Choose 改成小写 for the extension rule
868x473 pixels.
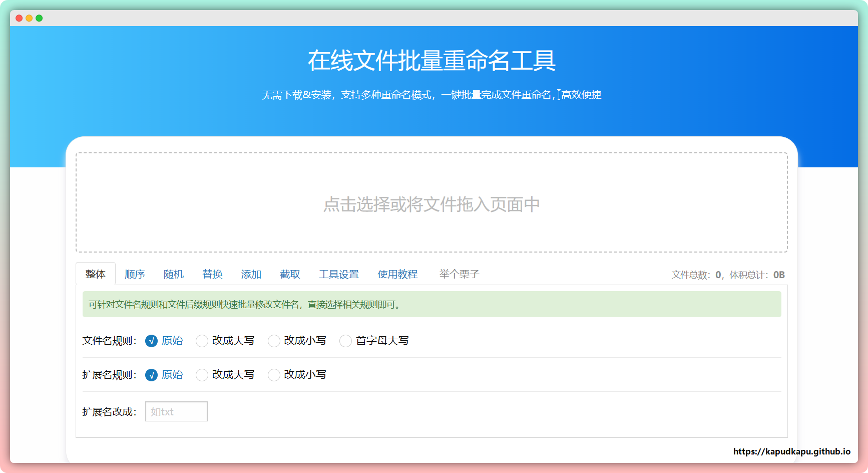pyautogui.click(x=274, y=375)
